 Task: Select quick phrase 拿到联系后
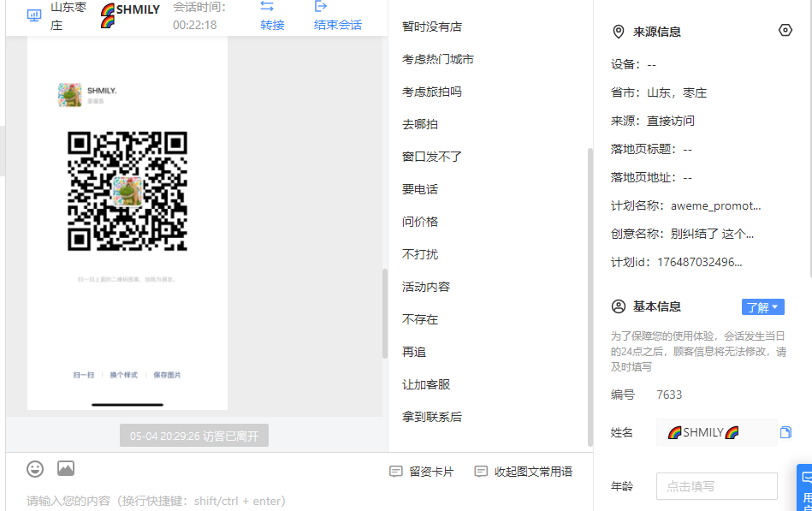point(432,417)
